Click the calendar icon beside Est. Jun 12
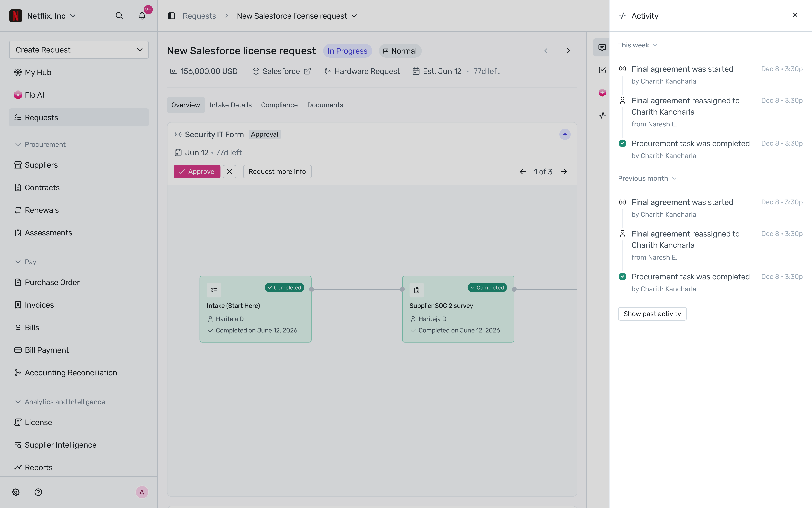Image resolution: width=812 pixels, height=508 pixels. pos(416,71)
